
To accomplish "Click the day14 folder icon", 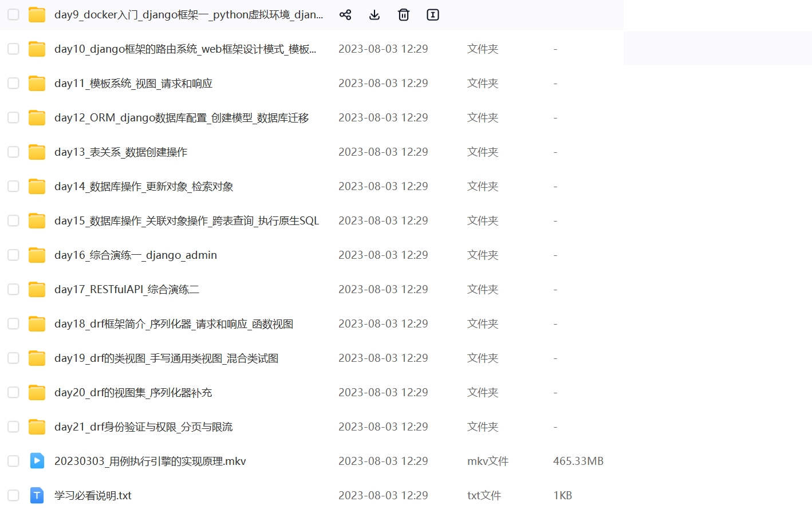I will tap(37, 187).
